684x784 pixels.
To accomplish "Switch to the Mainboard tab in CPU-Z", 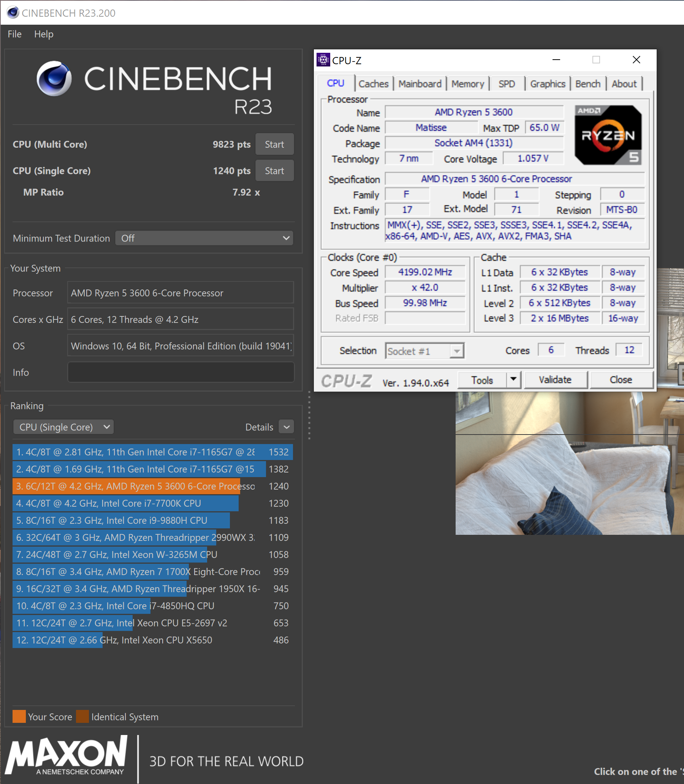I will tap(420, 84).
